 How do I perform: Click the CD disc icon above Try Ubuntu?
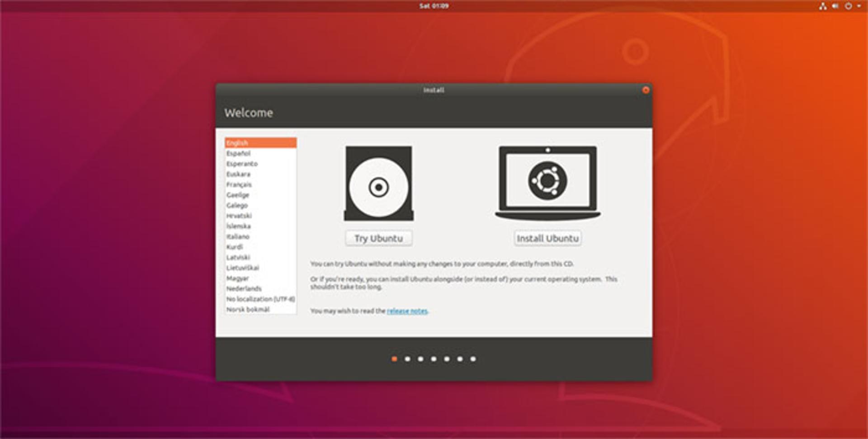[x=379, y=183]
